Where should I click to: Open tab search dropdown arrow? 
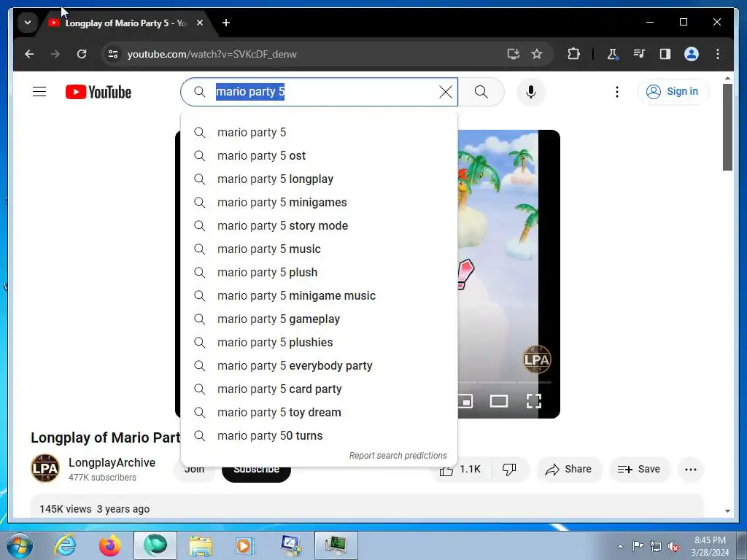(28, 23)
